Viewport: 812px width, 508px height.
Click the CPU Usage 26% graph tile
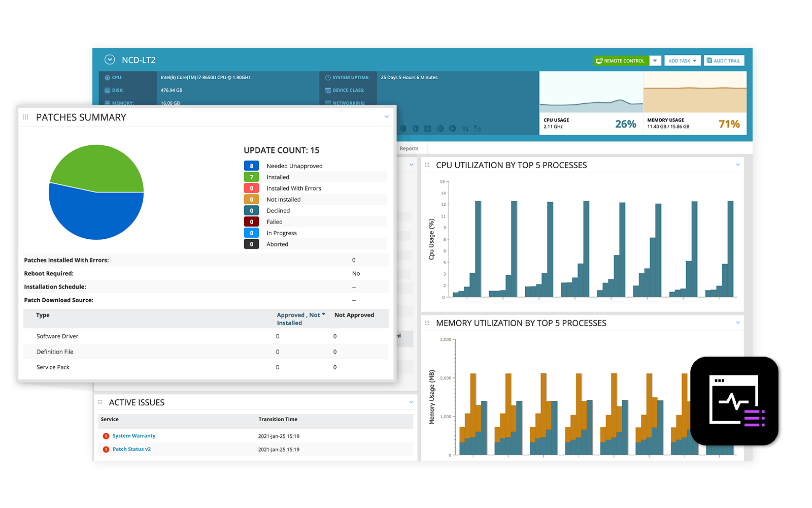point(591,103)
